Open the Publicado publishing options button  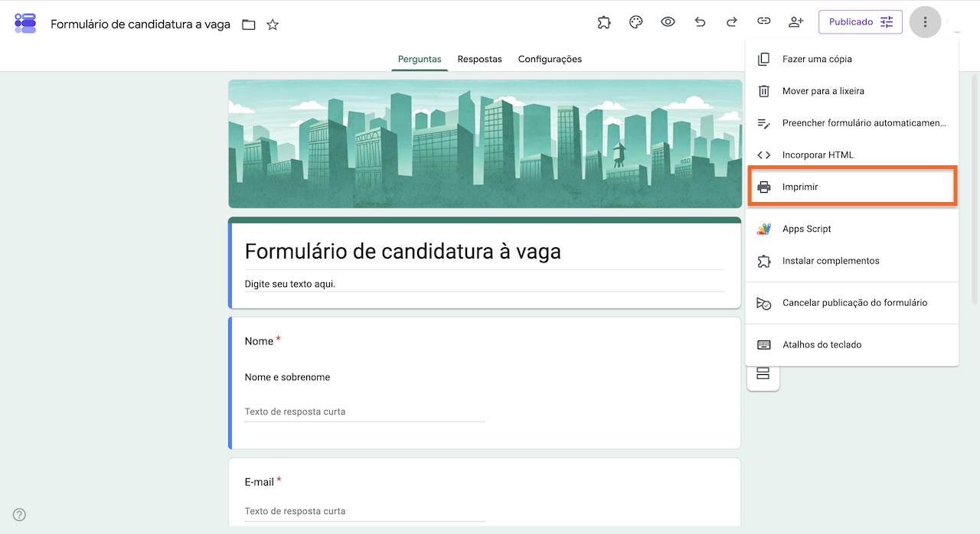[861, 22]
